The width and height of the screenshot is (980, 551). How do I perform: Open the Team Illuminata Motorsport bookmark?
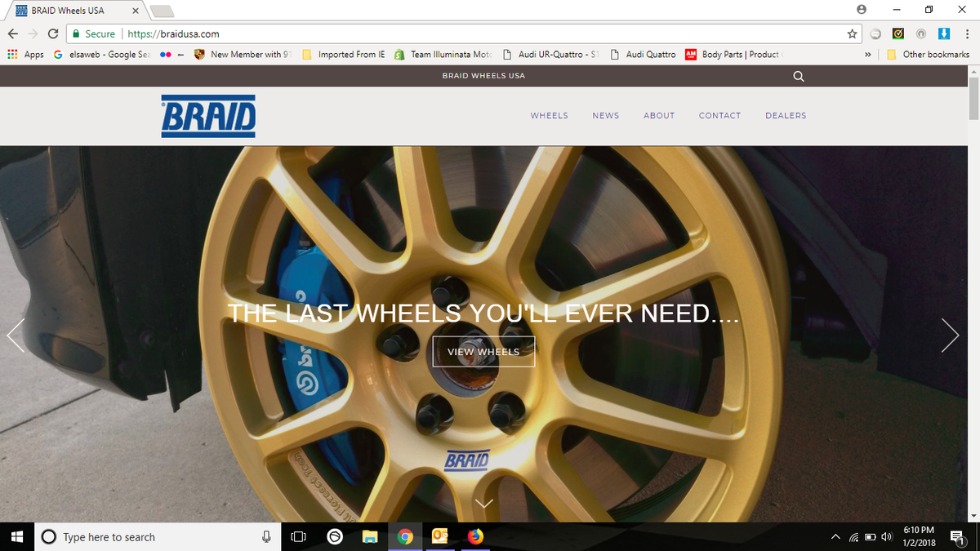[444, 55]
